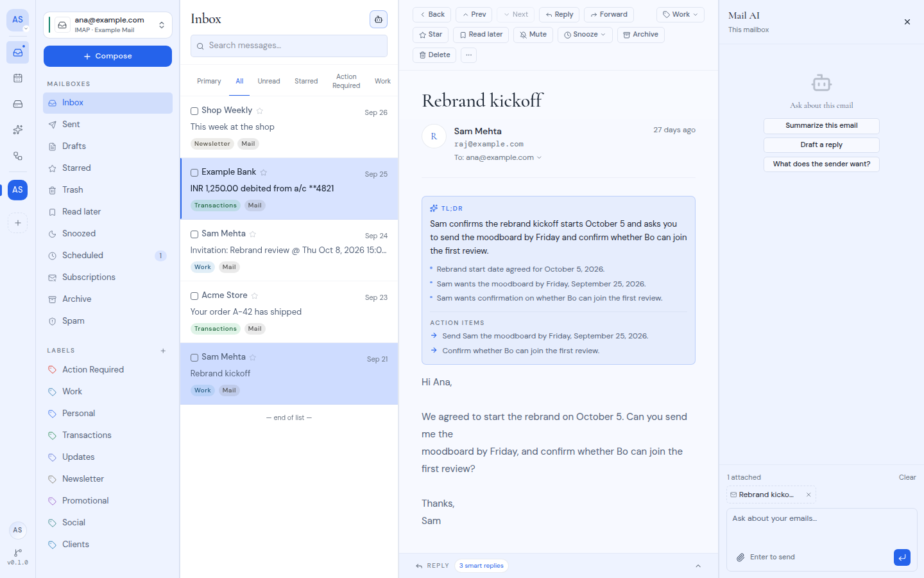The width and height of the screenshot is (924, 578).
Task: Archive the open email
Action: coord(640,35)
